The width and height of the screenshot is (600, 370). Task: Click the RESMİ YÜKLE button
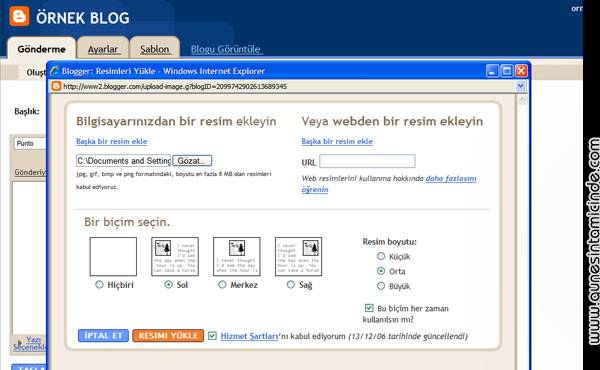click(x=168, y=336)
